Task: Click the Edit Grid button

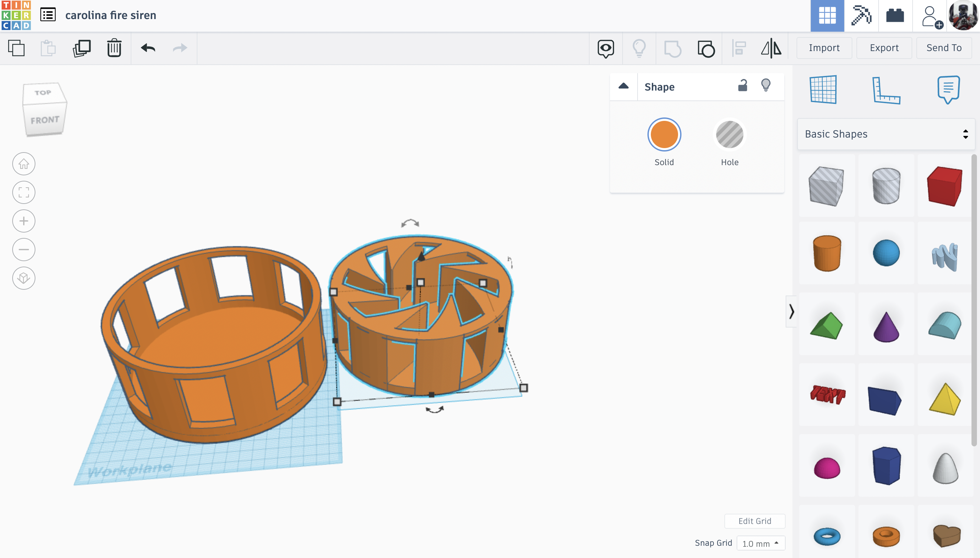Action: 754,521
